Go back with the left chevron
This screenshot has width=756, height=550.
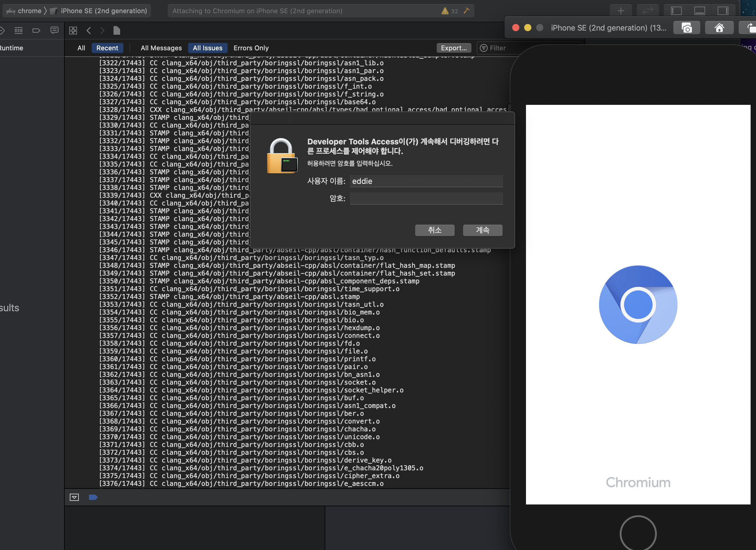click(89, 31)
